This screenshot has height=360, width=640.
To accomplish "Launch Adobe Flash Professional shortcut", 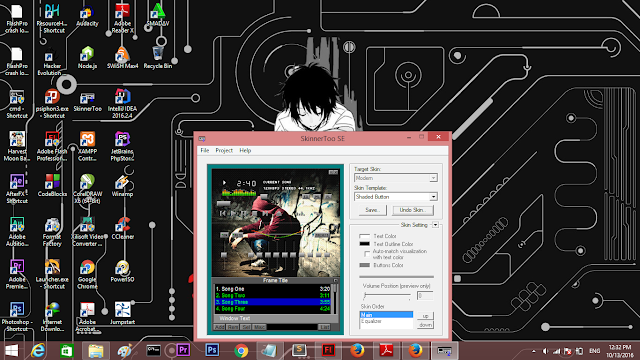I will tap(52, 146).
